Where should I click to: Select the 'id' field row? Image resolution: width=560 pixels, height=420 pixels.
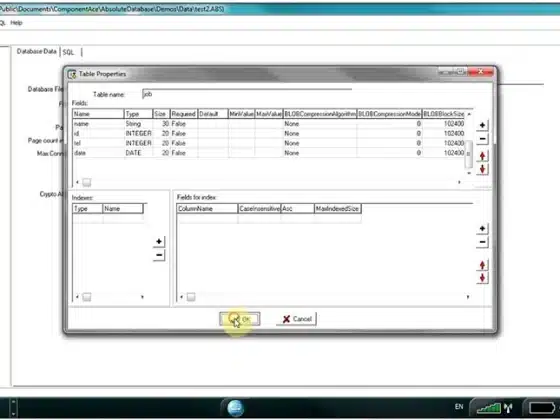tap(268, 134)
